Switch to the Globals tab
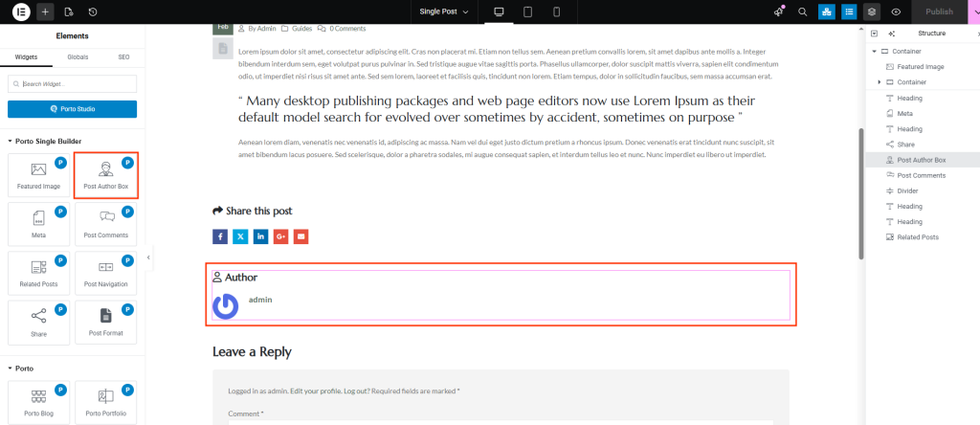This screenshot has width=980, height=425. point(78,57)
